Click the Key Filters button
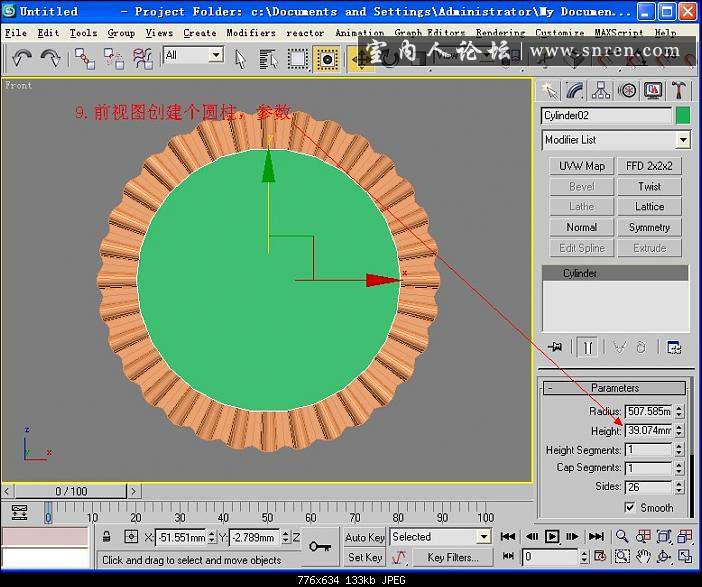Viewport: 702px width, 587px height. 452,557
